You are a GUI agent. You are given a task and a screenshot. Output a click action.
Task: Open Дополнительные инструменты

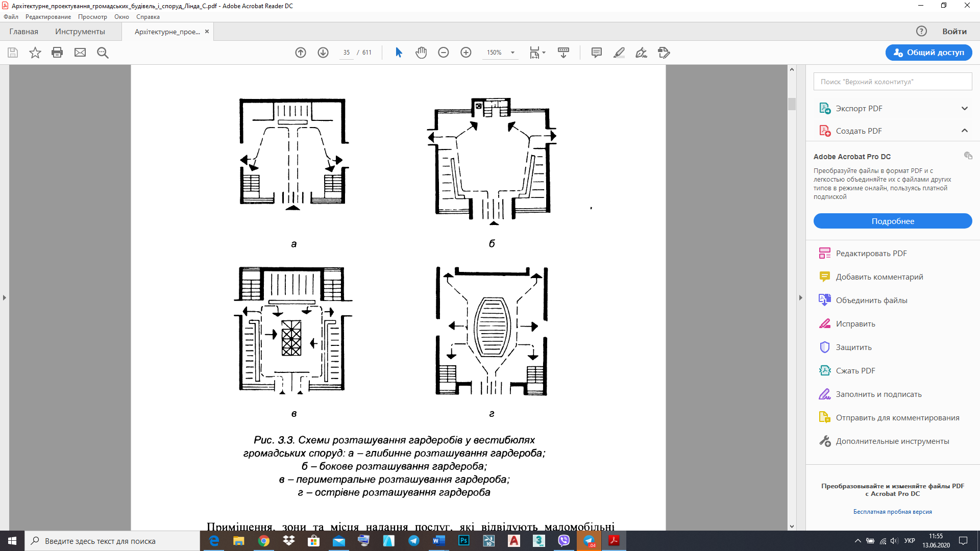pos(892,441)
